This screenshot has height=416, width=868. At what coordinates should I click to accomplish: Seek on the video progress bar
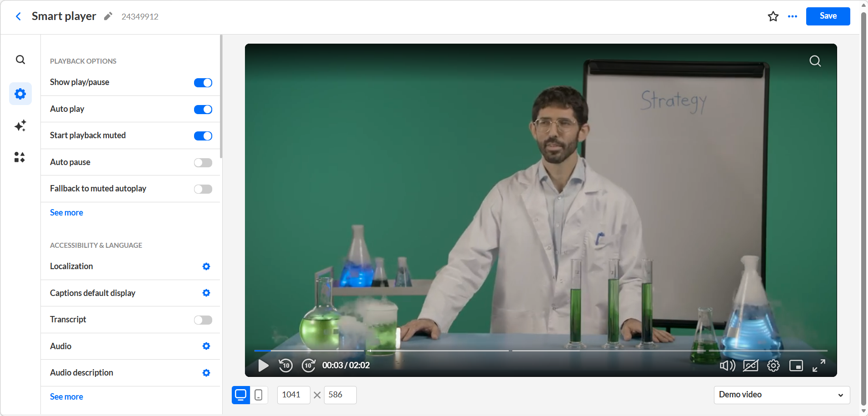541,351
